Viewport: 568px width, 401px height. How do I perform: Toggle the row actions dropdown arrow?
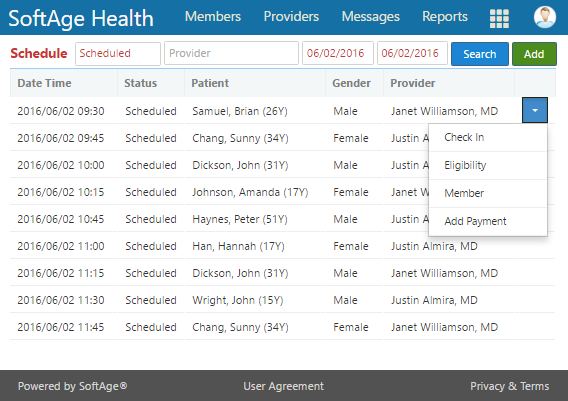tap(535, 110)
